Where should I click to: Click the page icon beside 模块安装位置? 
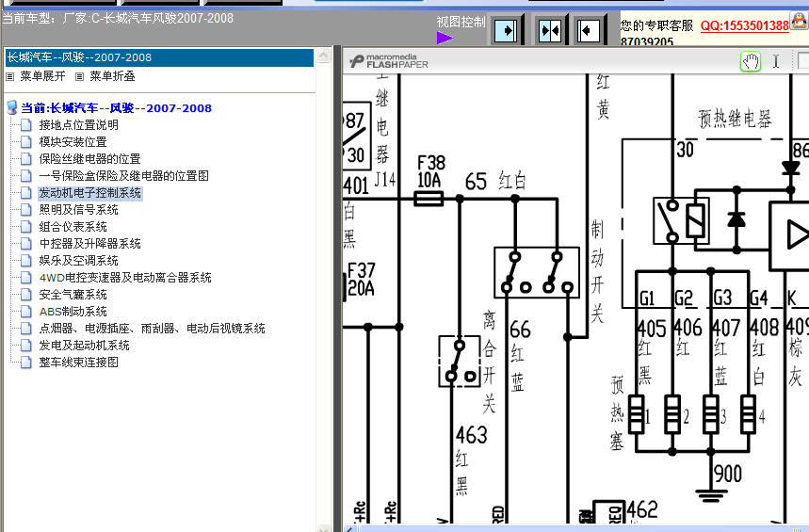click(26, 142)
